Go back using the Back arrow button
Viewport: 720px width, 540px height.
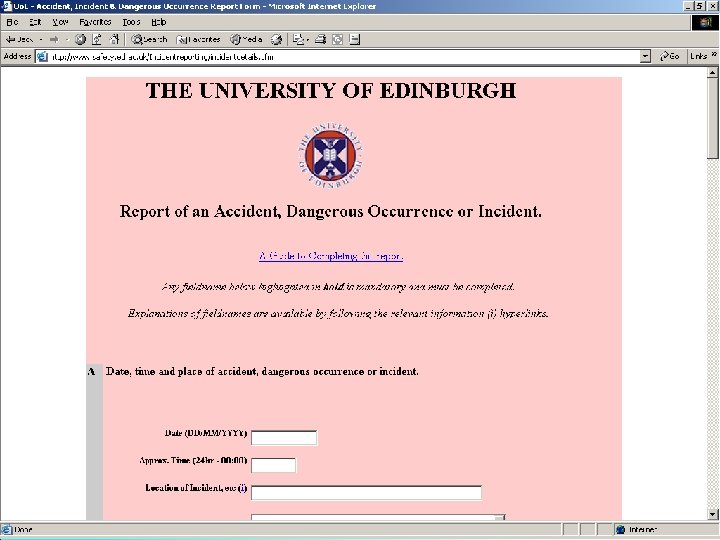[x=19, y=39]
